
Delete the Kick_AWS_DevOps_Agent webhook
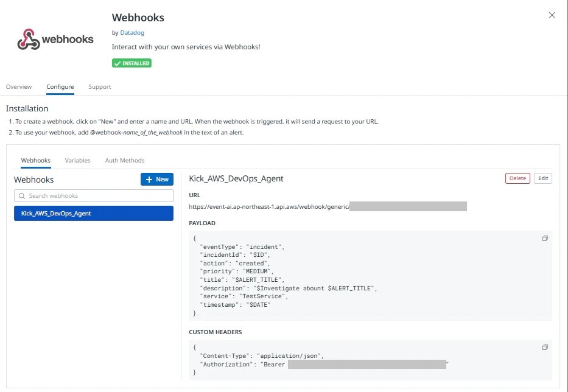517,178
